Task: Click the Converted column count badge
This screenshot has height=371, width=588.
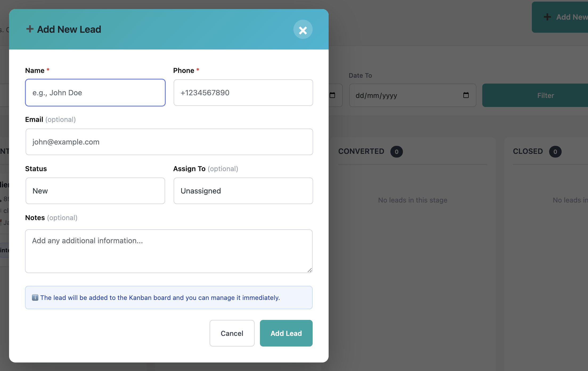Action: [396, 152]
